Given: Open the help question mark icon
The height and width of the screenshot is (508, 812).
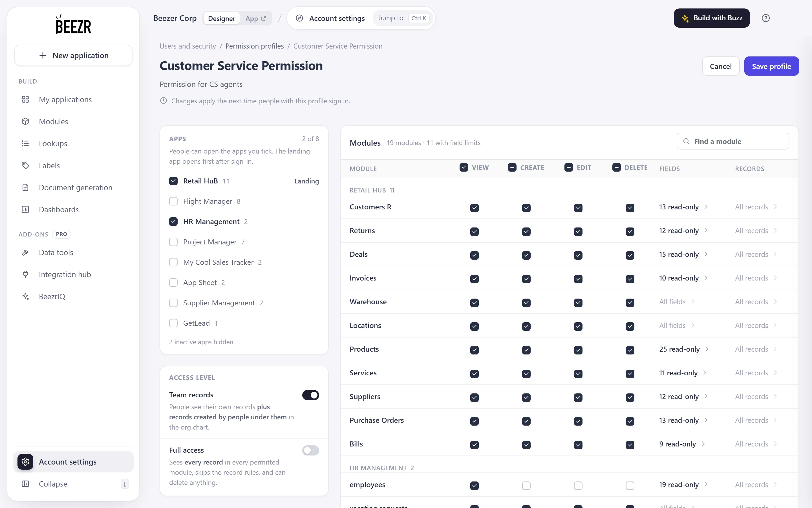Looking at the screenshot, I should 765,18.
